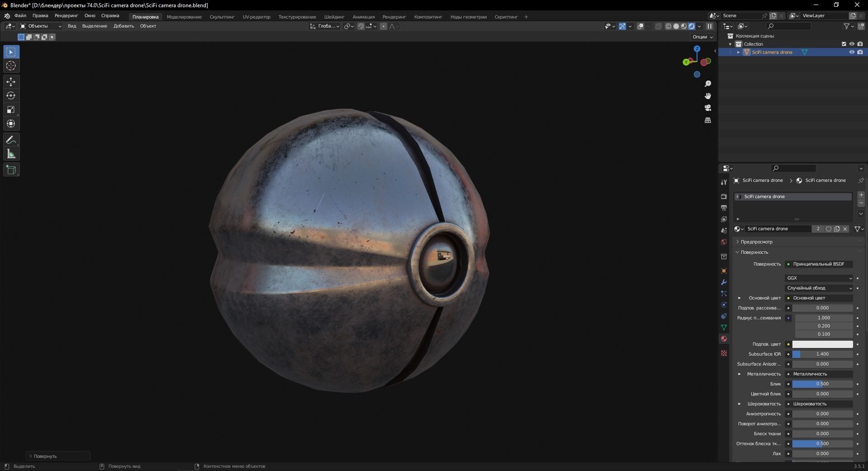Toggle viewport overlays button
The image size is (868, 471).
coord(640,26)
